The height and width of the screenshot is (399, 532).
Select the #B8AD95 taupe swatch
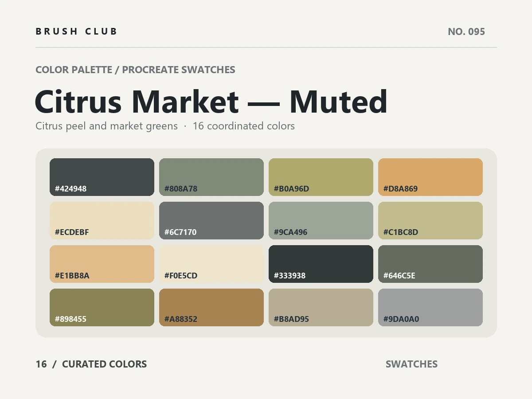point(321,307)
